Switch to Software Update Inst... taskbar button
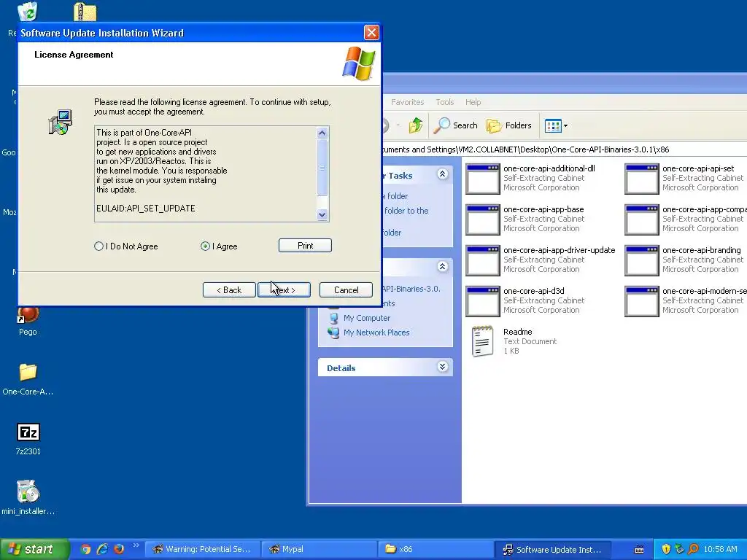747x560 pixels. tap(553, 549)
